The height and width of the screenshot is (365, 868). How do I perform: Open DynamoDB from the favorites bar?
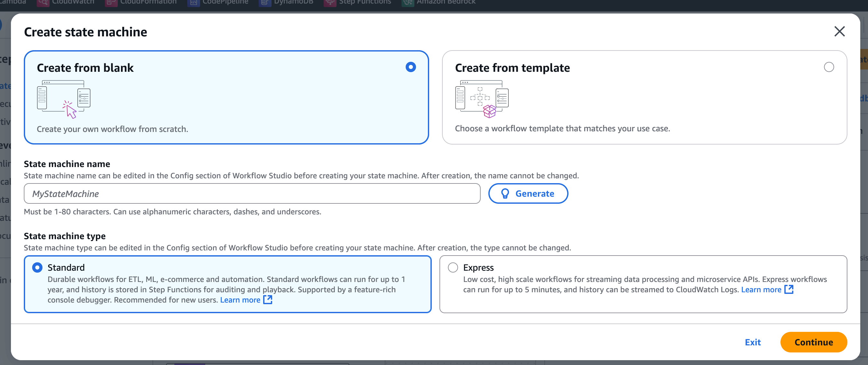pyautogui.click(x=293, y=2)
